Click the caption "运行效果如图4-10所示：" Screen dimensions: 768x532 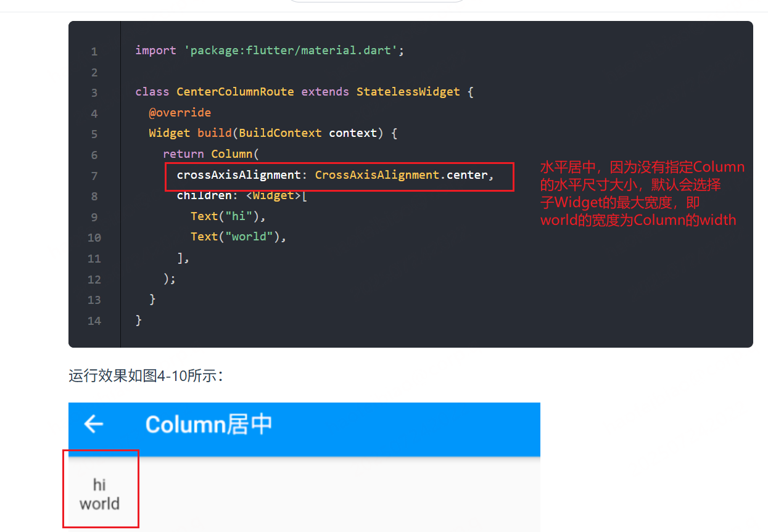tap(146, 376)
